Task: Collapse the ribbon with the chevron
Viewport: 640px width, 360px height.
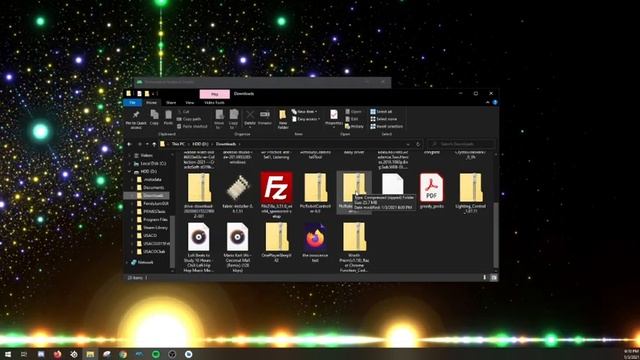Action: click(x=487, y=102)
